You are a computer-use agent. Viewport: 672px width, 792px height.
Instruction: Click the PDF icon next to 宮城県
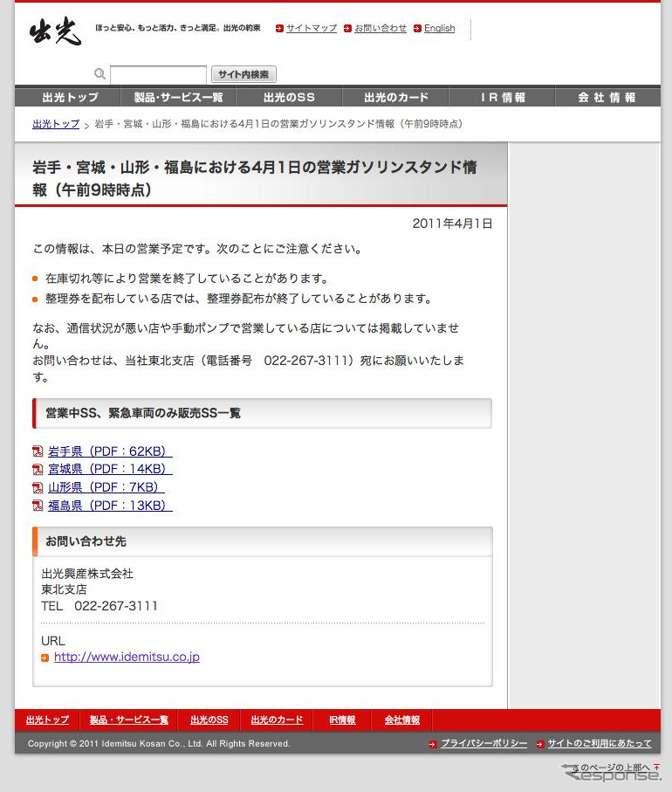38,470
